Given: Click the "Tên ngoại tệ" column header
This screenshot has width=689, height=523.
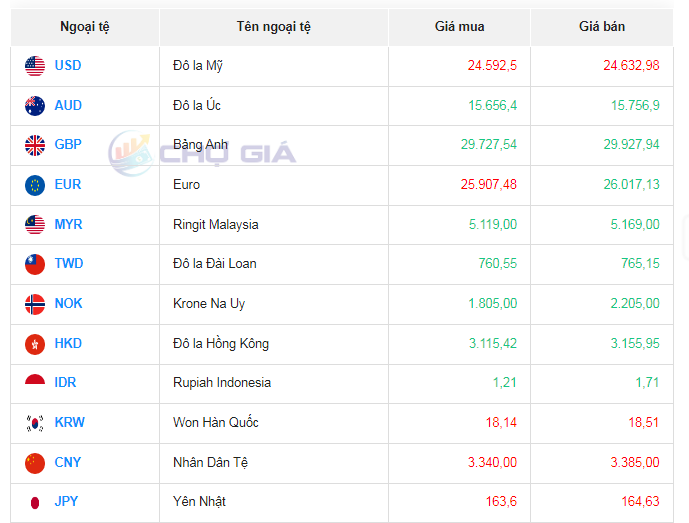Looking at the screenshot, I should tap(274, 27).
